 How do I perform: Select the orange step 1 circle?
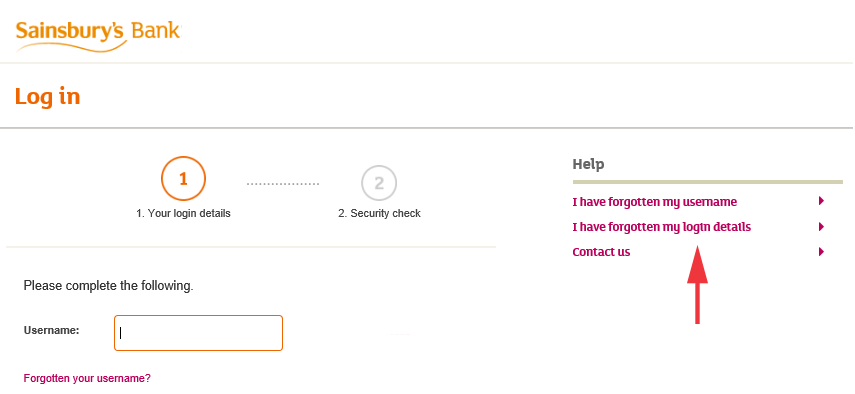tap(183, 179)
